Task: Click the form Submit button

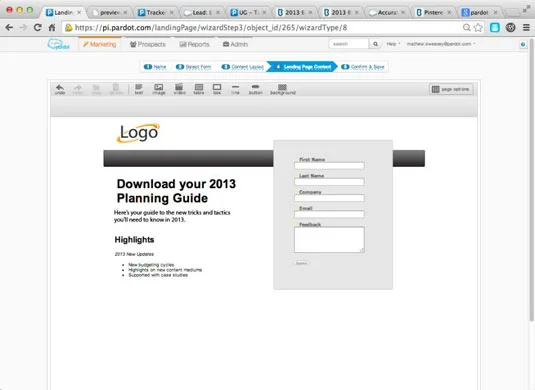Action: tap(301, 263)
